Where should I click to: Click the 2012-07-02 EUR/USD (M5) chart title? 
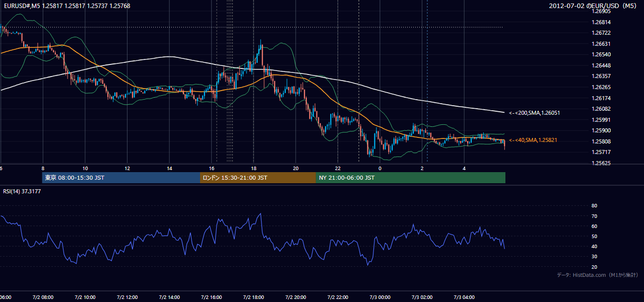(x=594, y=6)
